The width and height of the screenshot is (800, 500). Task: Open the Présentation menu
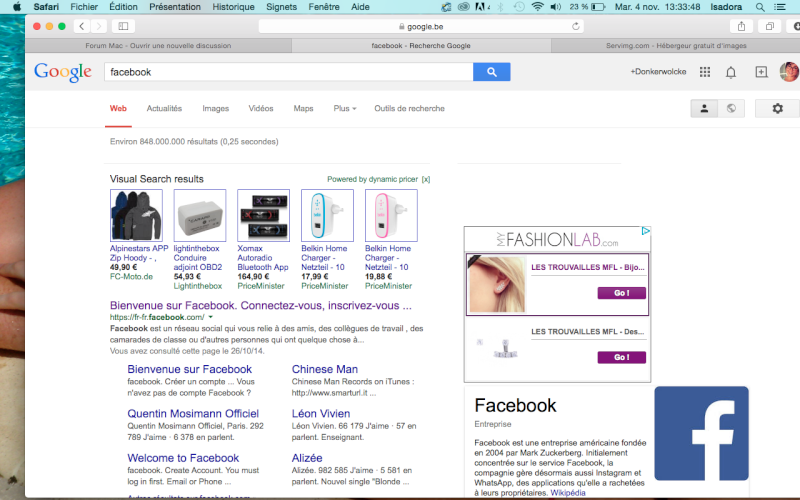tap(174, 7)
